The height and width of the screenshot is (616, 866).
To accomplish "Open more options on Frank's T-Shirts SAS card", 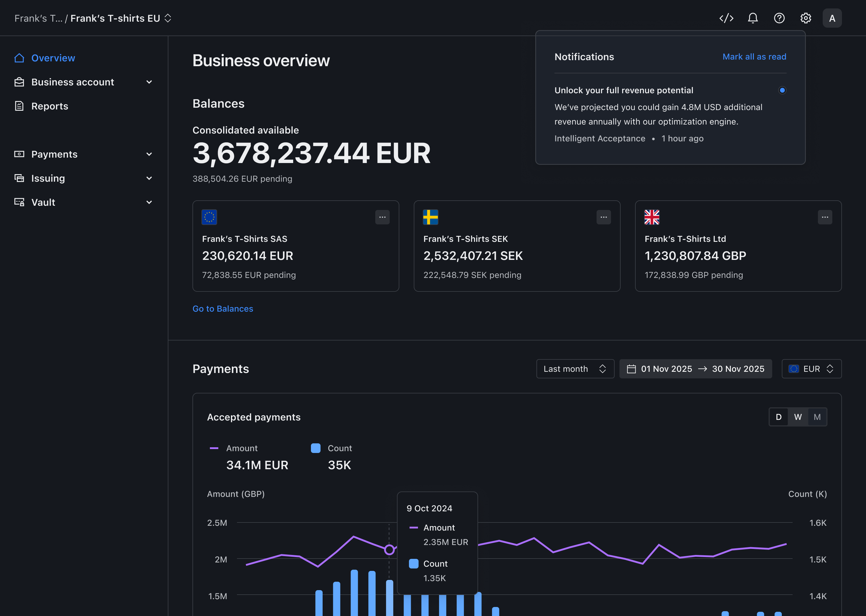I will [382, 217].
